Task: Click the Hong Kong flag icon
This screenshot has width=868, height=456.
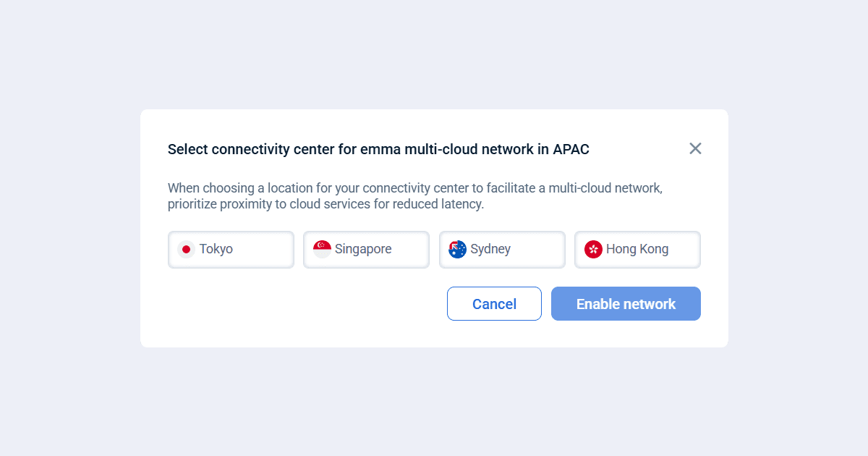Action: tap(593, 250)
